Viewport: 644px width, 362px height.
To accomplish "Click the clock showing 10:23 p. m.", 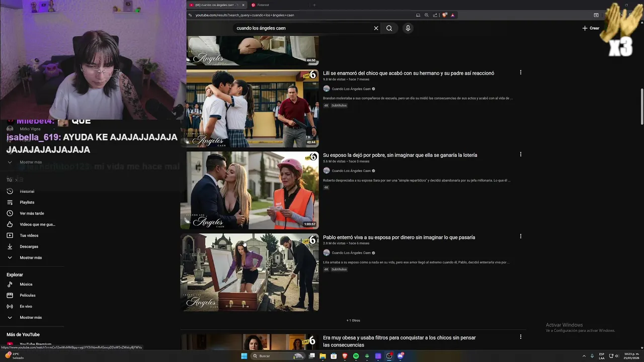I will coord(631,356).
